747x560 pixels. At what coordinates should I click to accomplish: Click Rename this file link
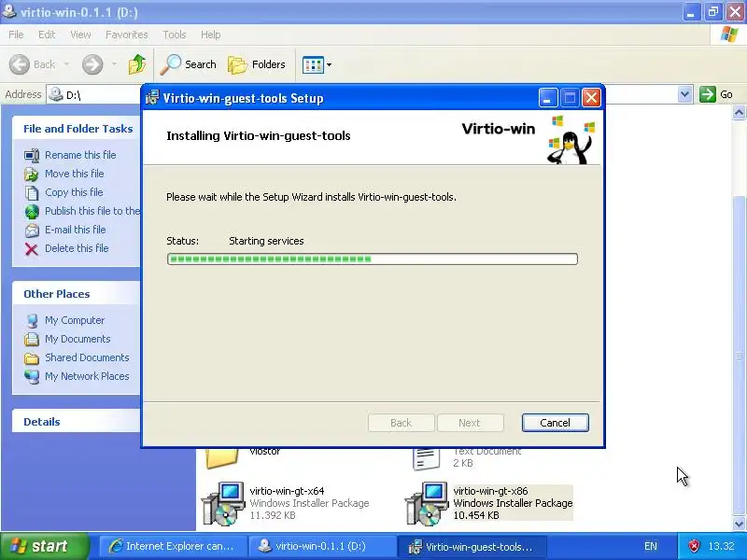click(80, 155)
